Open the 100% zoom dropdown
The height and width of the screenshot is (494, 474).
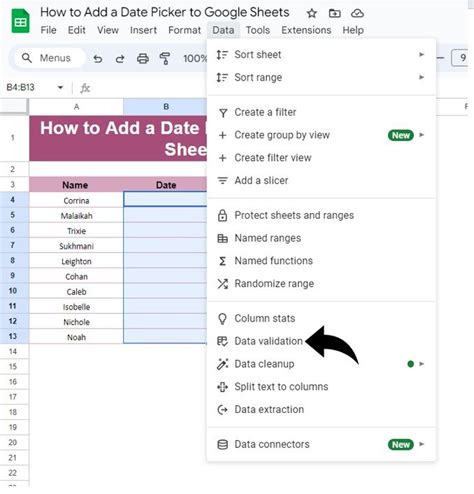pyautogui.click(x=195, y=59)
